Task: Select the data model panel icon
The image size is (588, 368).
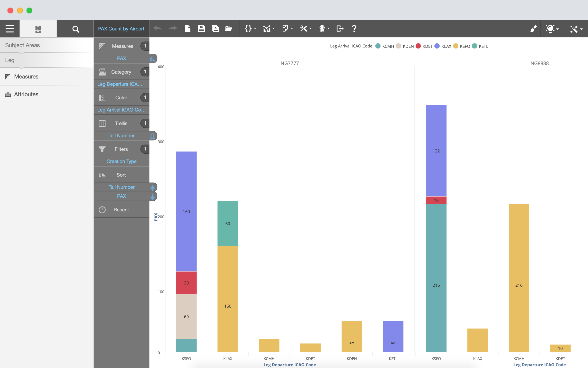Action: point(38,29)
